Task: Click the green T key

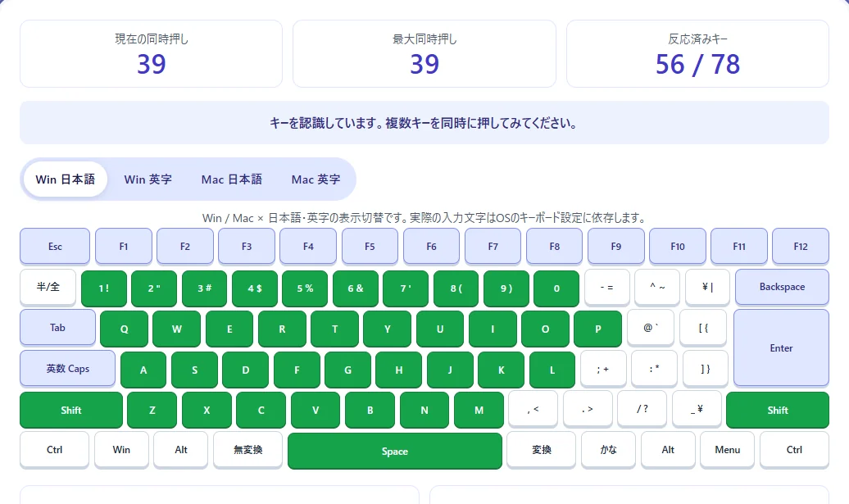Action: 334,329
